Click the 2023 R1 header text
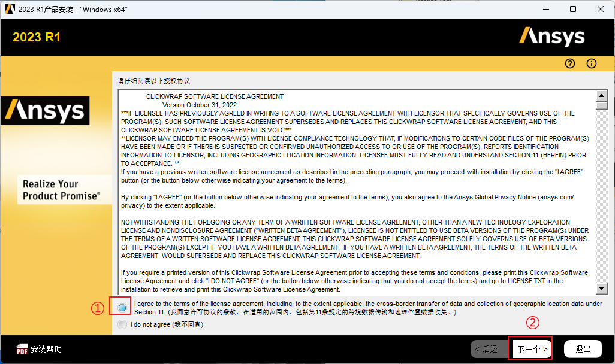The image size is (615, 364). click(37, 37)
